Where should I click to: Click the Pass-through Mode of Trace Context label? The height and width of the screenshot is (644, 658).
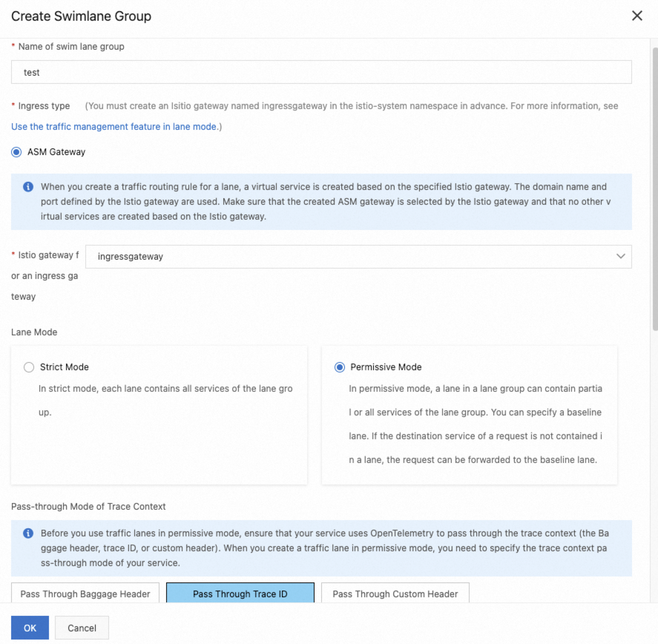click(88, 506)
